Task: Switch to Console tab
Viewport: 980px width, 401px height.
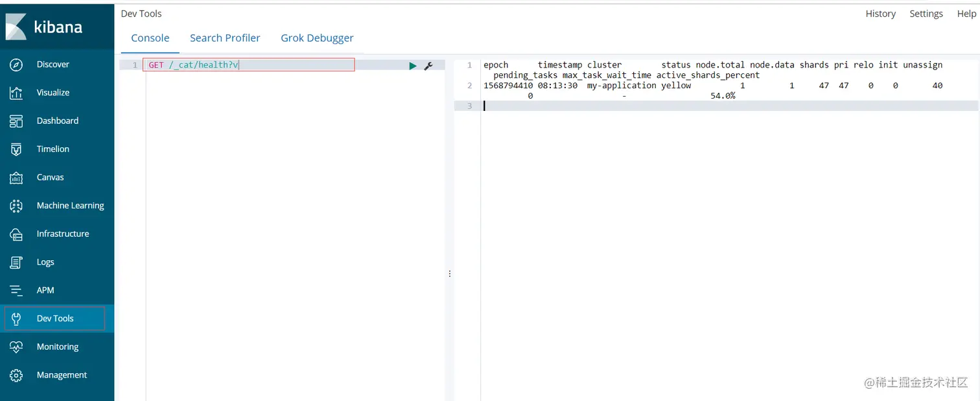Action: 150,38
